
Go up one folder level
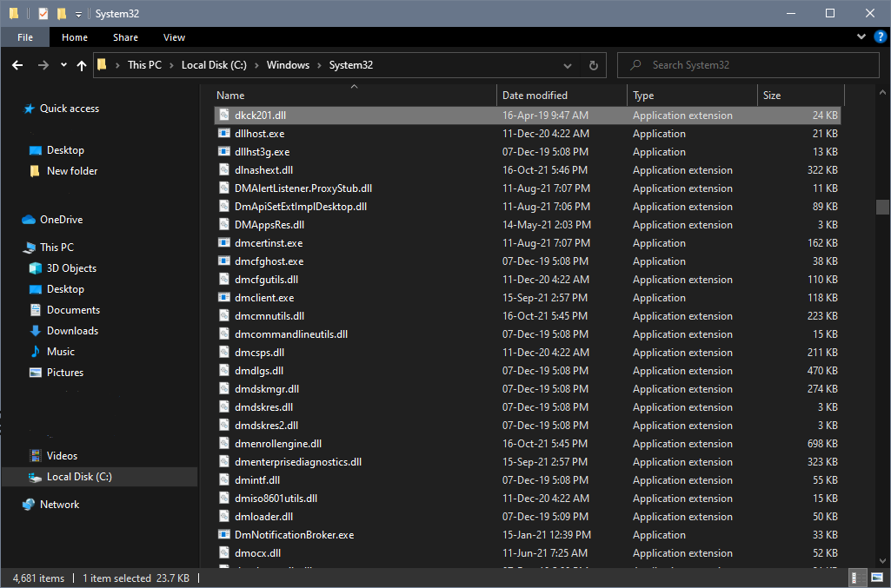tap(82, 65)
